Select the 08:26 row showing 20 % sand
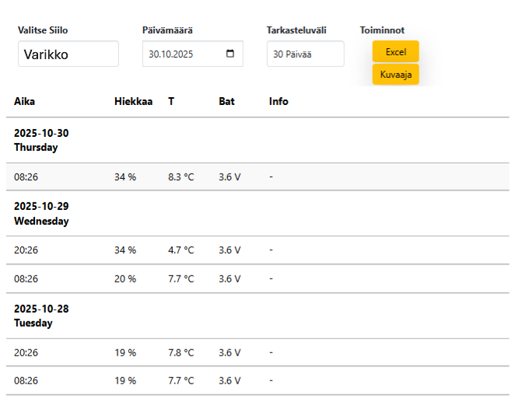 [257, 278]
